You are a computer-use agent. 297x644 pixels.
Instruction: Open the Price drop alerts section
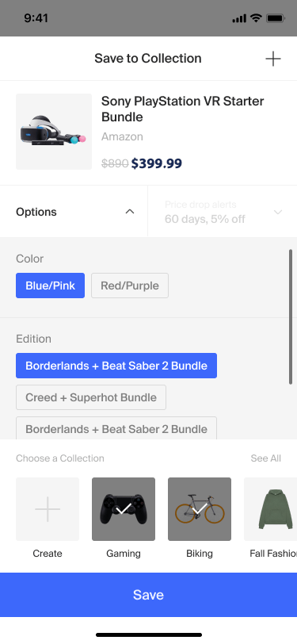(x=223, y=212)
